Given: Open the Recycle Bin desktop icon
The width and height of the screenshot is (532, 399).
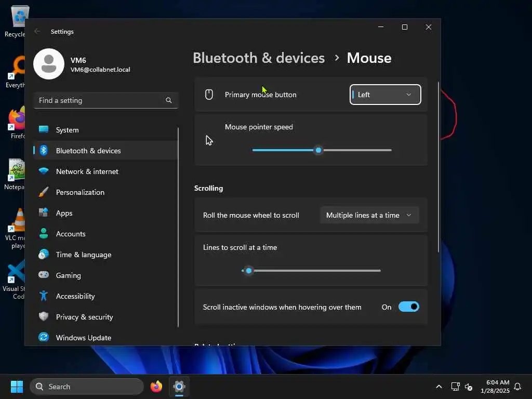Looking at the screenshot, I should pos(15,21).
